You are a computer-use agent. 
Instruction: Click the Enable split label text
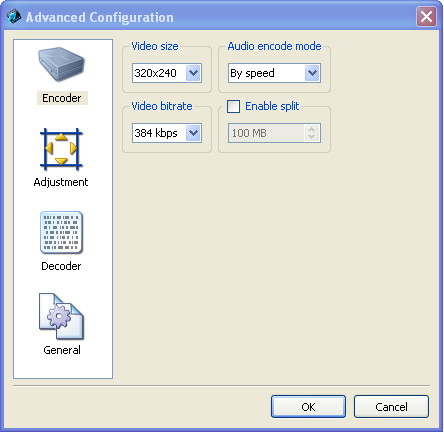272,106
